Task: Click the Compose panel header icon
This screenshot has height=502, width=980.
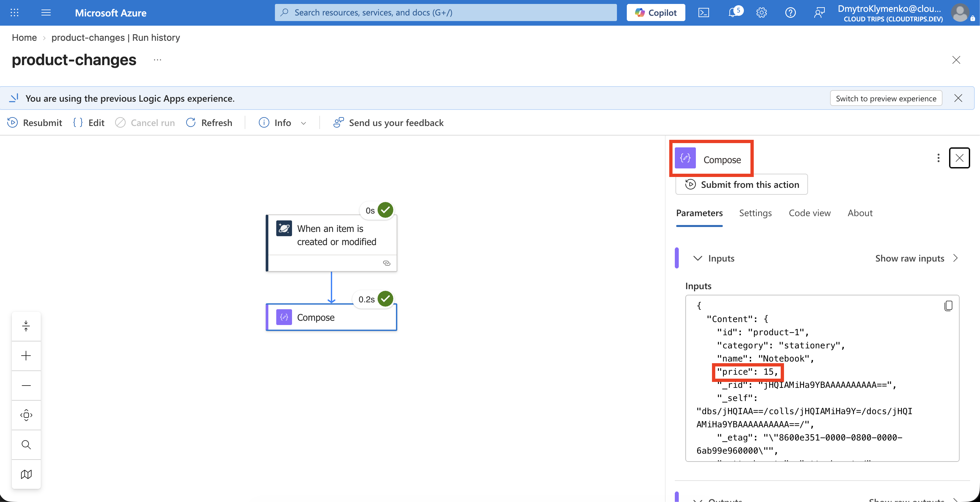Action: 685,158
